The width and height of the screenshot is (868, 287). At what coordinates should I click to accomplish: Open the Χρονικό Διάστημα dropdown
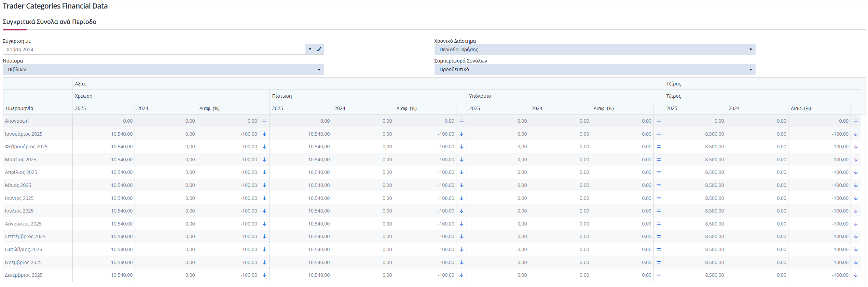[595, 49]
